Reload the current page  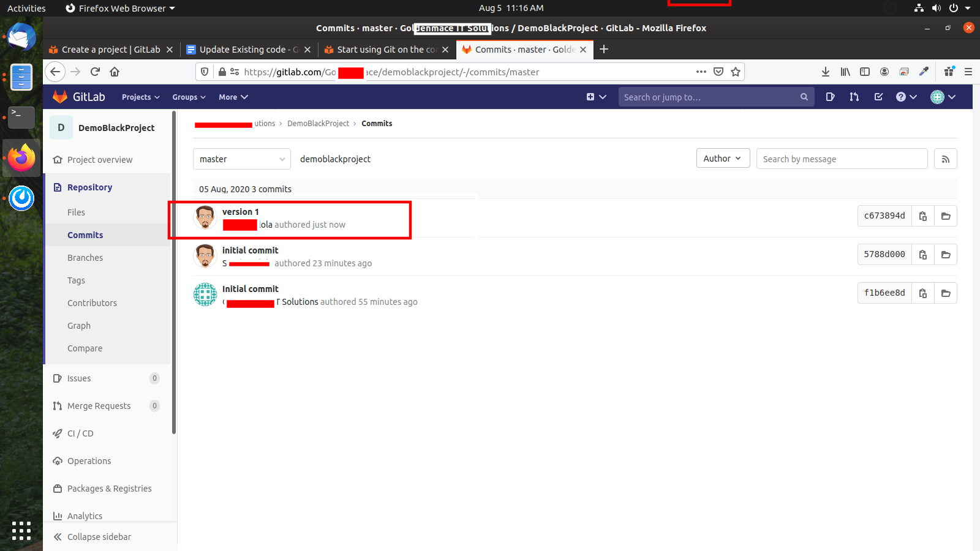(95, 72)
